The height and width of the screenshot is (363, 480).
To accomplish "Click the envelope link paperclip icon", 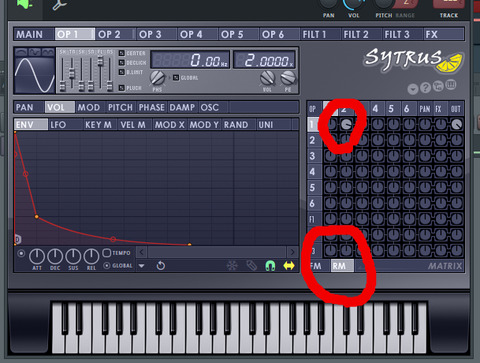I will pyautogui.click(x=252, y=266).
